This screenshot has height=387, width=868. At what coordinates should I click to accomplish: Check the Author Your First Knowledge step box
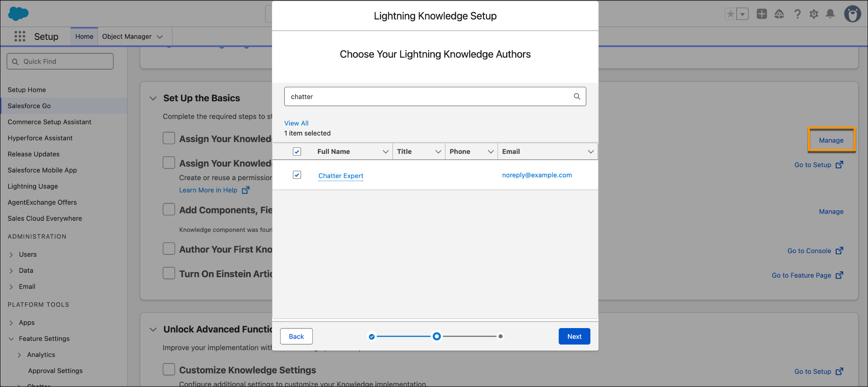click(x=169, y=249)
